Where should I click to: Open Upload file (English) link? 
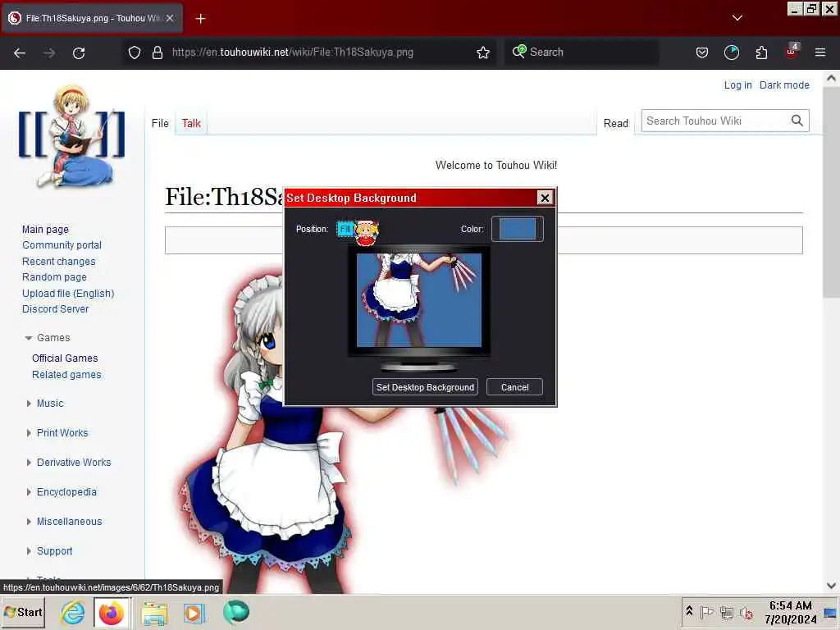(x=68, y=294)
